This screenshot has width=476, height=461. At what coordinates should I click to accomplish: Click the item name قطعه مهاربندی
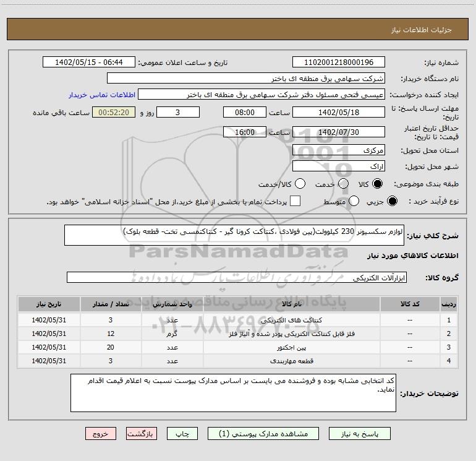click(x=291, y=361)
